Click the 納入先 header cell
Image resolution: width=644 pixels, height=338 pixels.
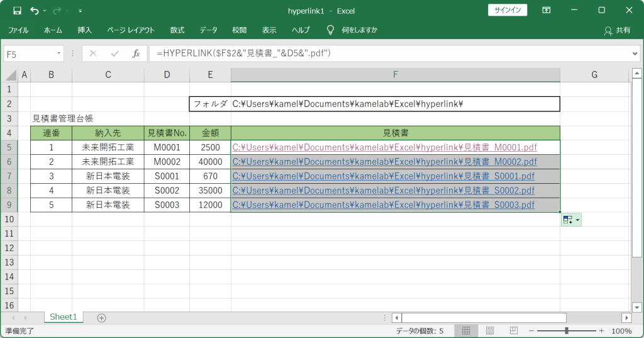[x=108, y=133]
